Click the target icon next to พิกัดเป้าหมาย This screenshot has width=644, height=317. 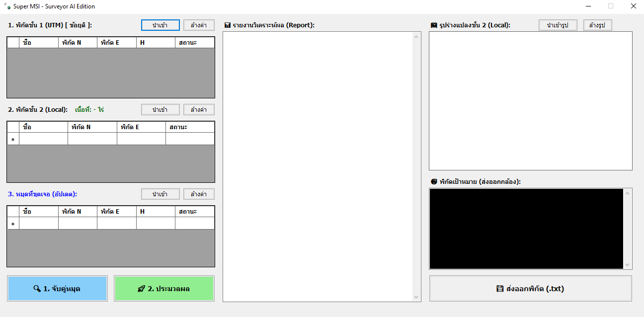click(434, 182)
